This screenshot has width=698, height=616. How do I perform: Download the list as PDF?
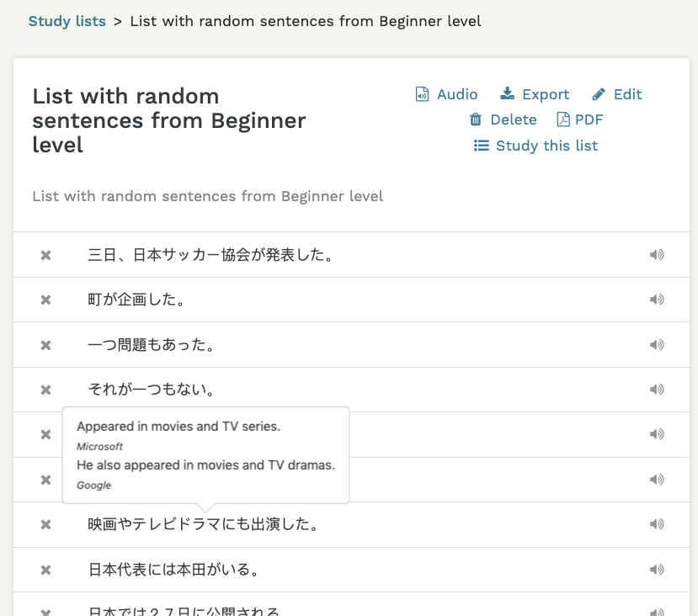[580, 119]
